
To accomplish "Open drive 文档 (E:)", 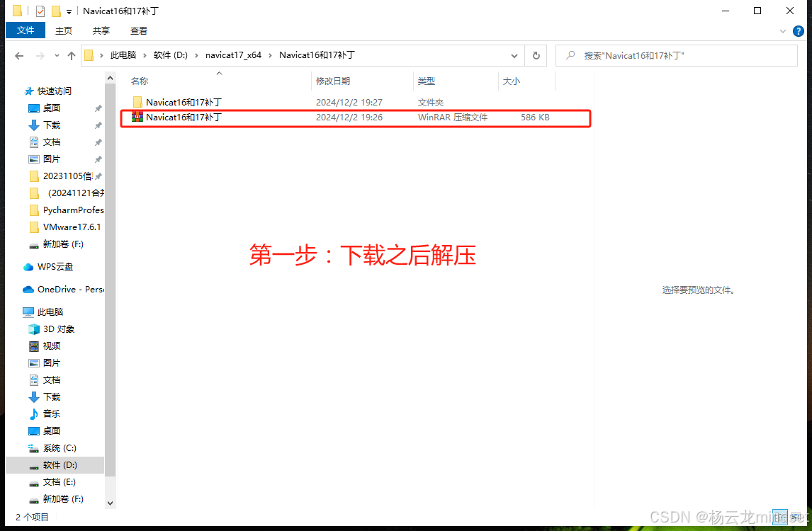I will click(x=59, y=482).
